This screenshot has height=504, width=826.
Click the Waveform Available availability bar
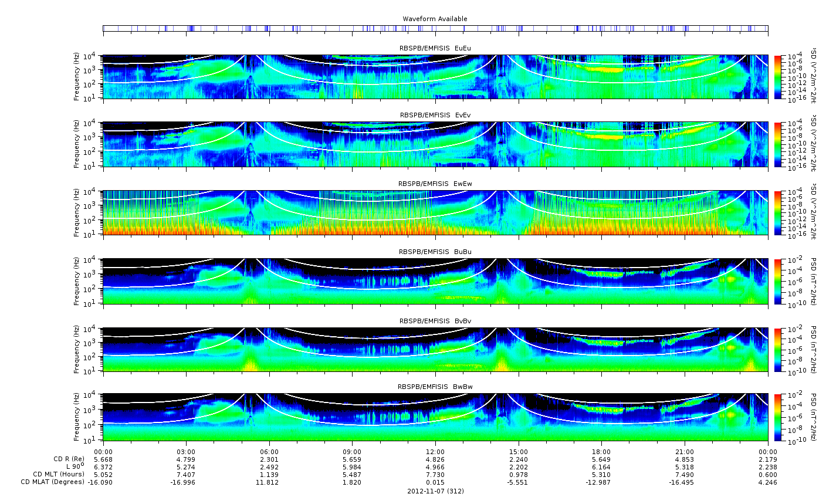435,28
